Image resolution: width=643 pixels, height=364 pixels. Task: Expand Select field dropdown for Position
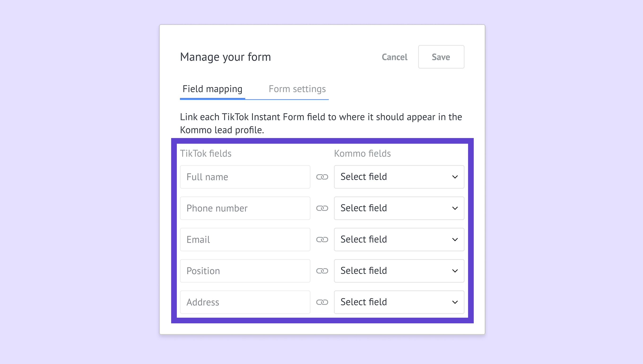click(399, 271)
